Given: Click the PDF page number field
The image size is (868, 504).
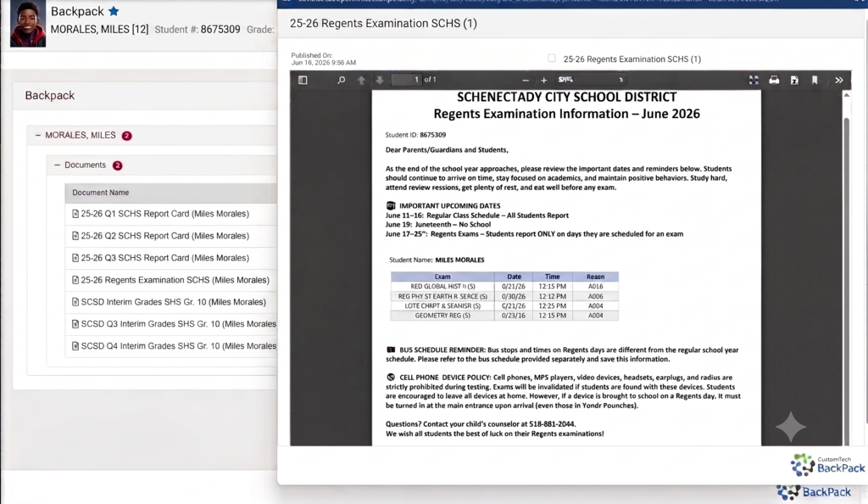Looking at the screenshot, I should [x=406, y=80].
